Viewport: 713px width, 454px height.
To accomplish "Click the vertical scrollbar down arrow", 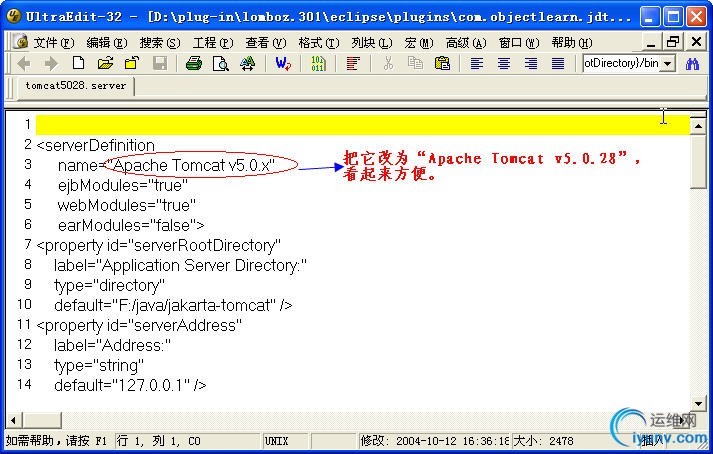I will (x=698, y=403).
